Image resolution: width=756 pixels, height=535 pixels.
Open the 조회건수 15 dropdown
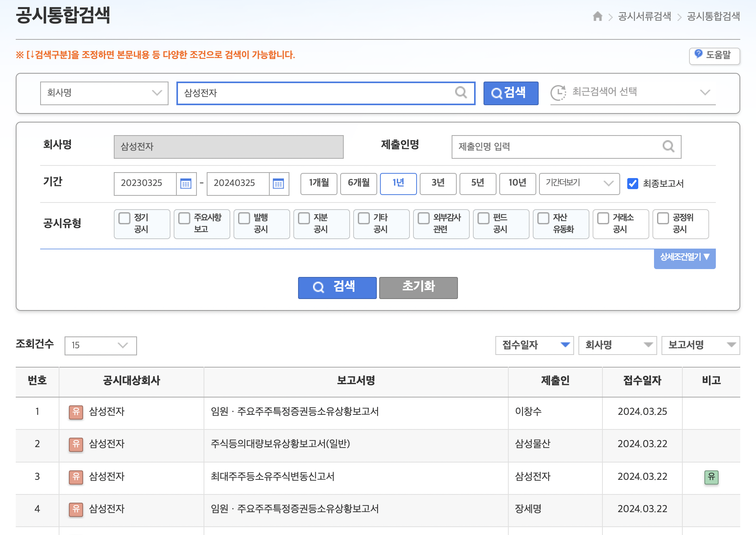coord(100,346)
